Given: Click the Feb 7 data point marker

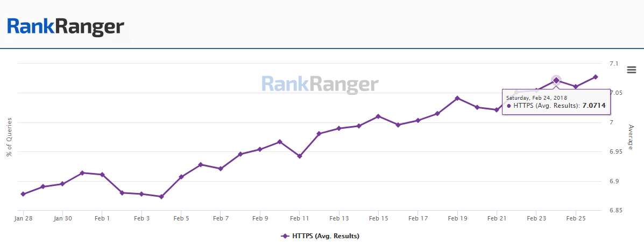Looking at the screenshot, I should (x=221, y=169).
